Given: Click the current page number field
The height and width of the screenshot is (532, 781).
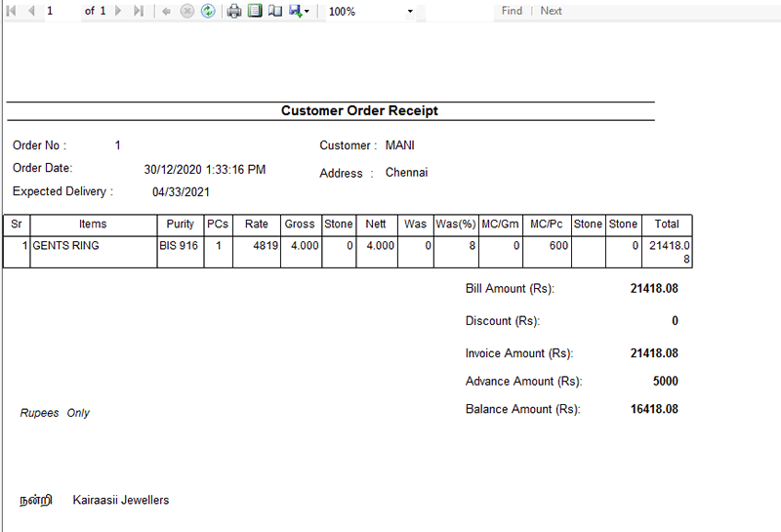Looking at the screenshot, I should 62,11.
